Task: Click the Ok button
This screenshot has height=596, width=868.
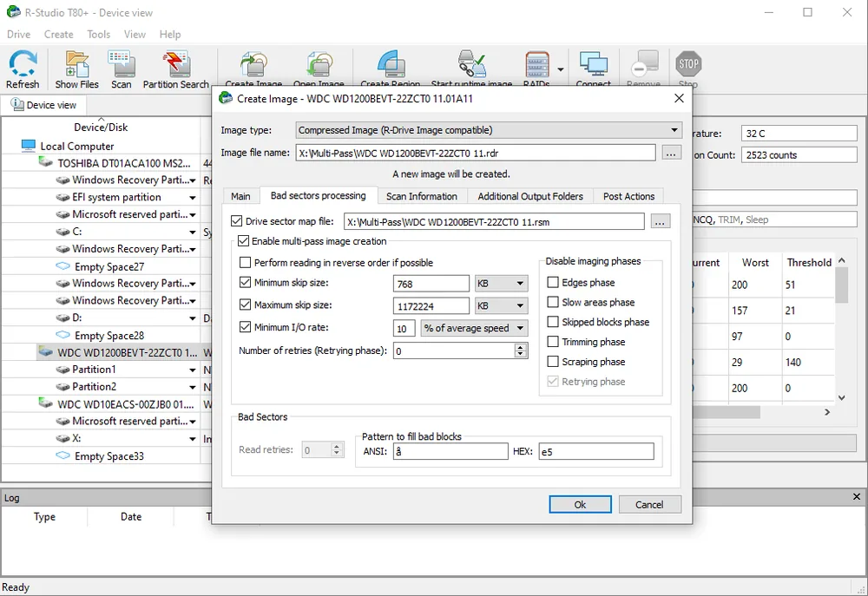Action: pos(580,504)
